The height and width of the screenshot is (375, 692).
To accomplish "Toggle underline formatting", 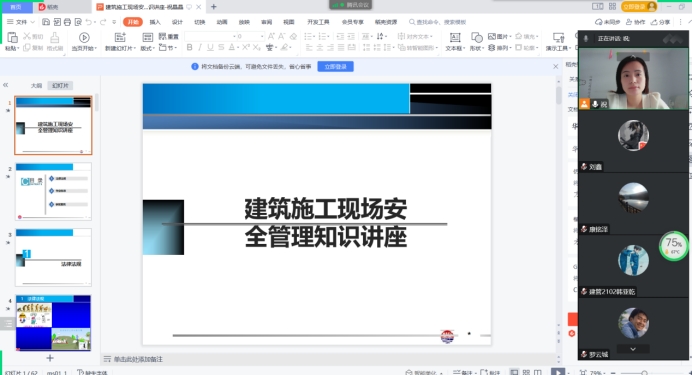I will tap(211, 47).
